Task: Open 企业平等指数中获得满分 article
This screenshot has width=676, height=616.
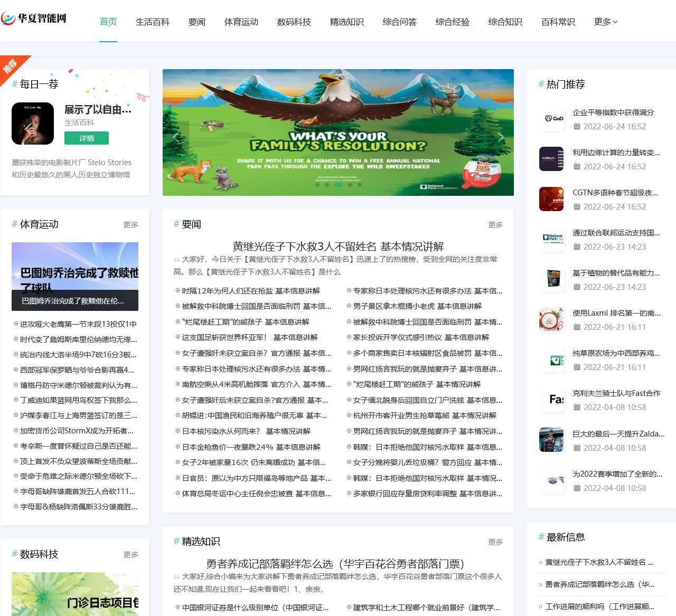Action: [x=613, y=112]
